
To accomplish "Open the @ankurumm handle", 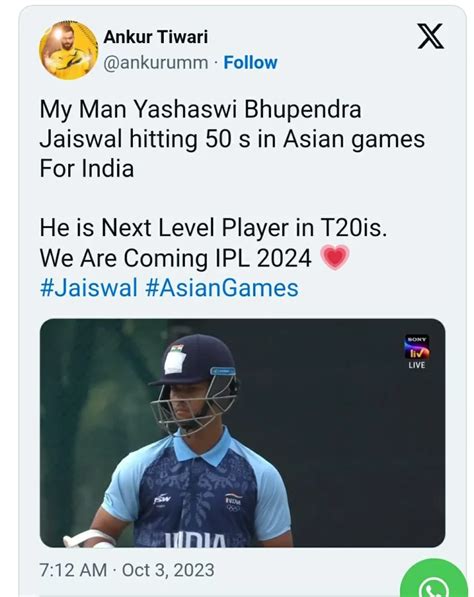I will coord(156,63).
